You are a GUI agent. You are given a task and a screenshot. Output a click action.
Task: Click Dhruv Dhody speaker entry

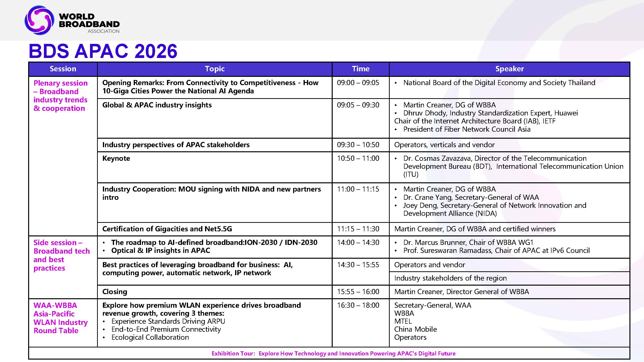490,113
